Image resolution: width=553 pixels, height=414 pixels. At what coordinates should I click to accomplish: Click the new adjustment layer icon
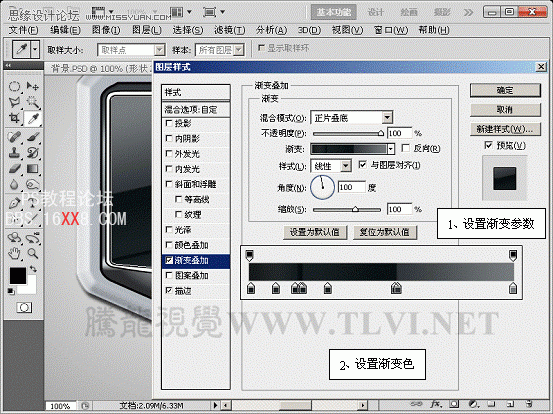tap(473, 404)
